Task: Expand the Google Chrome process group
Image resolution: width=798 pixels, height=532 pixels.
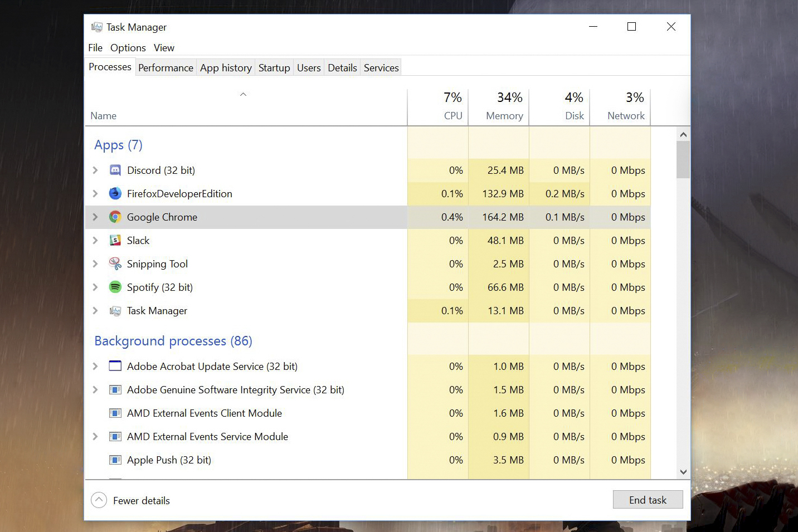Action: [x=95, y=217]
